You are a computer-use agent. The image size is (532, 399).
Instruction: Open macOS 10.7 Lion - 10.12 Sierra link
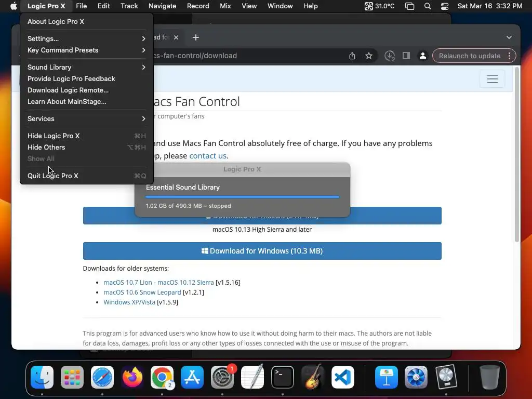158,282
